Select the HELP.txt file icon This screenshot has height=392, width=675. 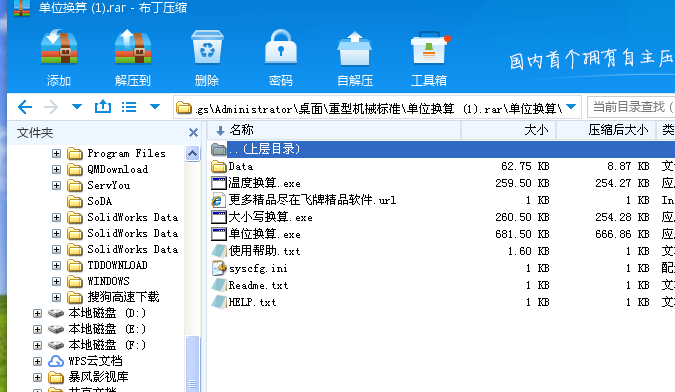(x=219, y=302)
